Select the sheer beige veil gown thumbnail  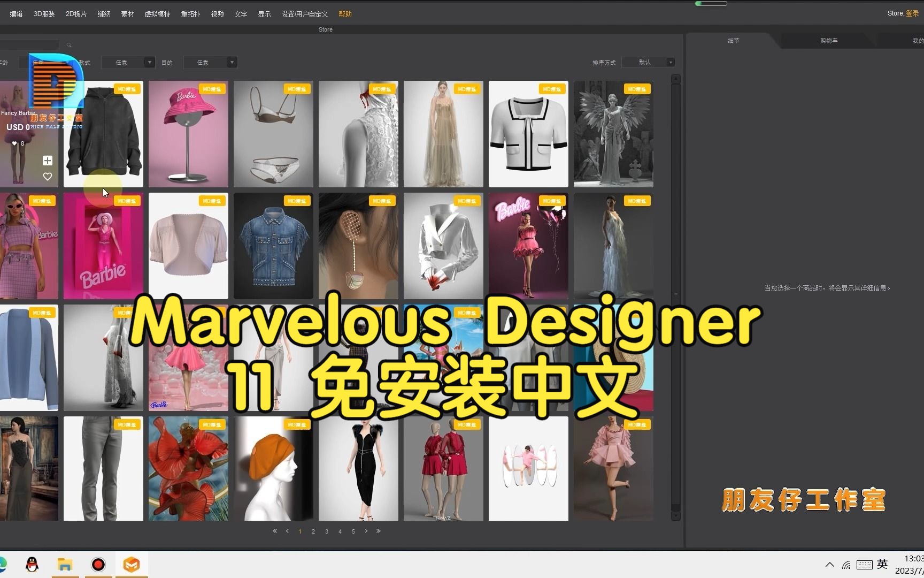[x=443, y=134]
